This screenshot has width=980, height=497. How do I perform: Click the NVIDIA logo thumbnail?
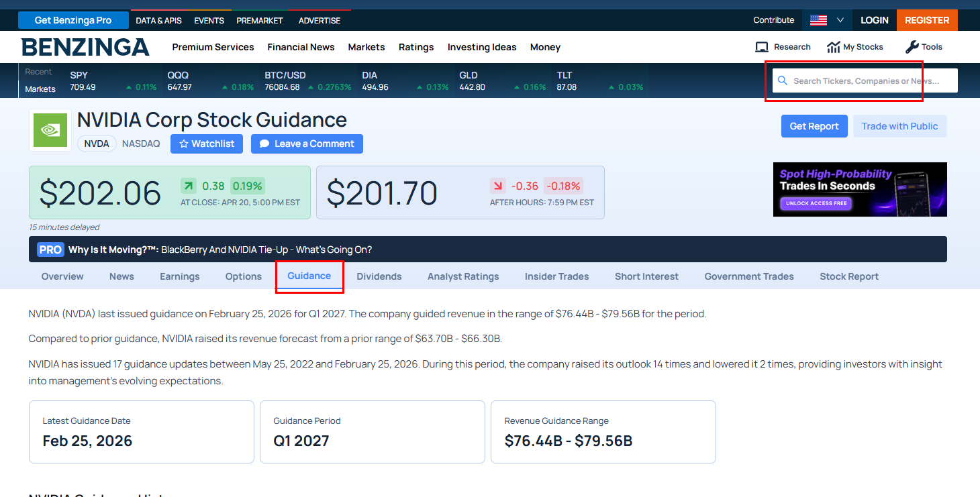pos(50,130)
